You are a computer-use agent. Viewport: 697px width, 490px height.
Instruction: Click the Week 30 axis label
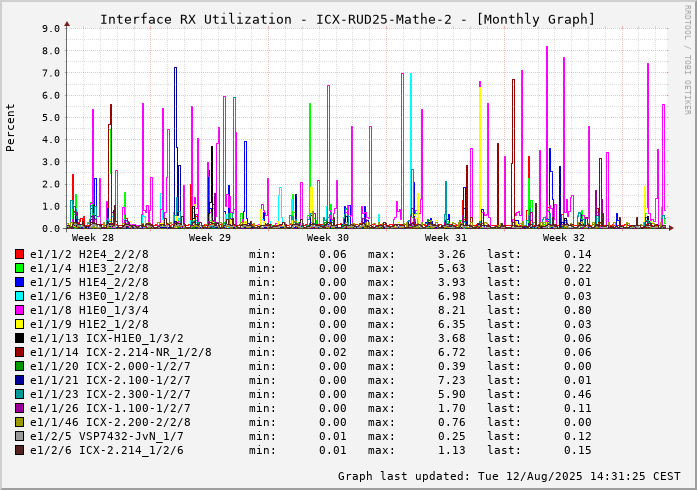click(x=328, y=238)
